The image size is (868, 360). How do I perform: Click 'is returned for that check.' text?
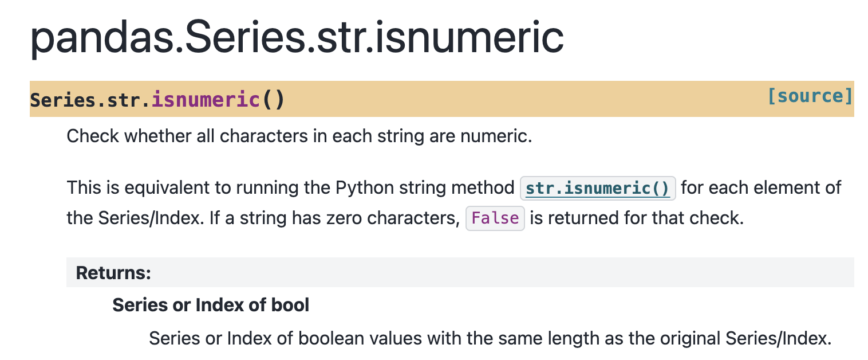[x=636, y=219]
